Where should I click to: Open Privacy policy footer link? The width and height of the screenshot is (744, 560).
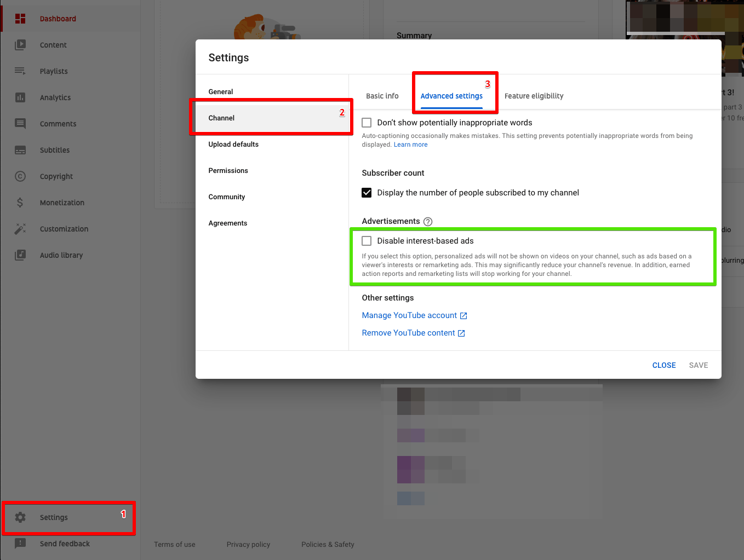pyautogui.click(x=248, y=545)
